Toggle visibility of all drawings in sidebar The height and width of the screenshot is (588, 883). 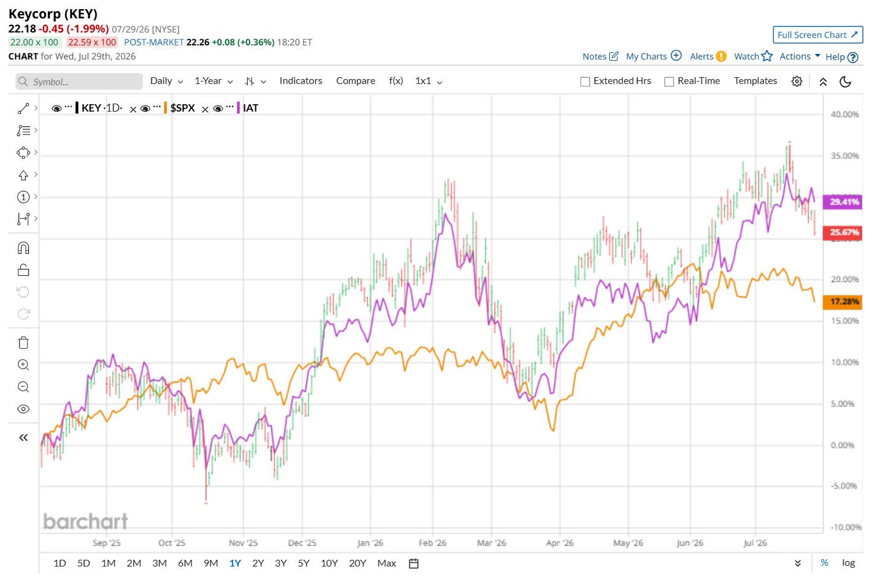click(23, 409)
